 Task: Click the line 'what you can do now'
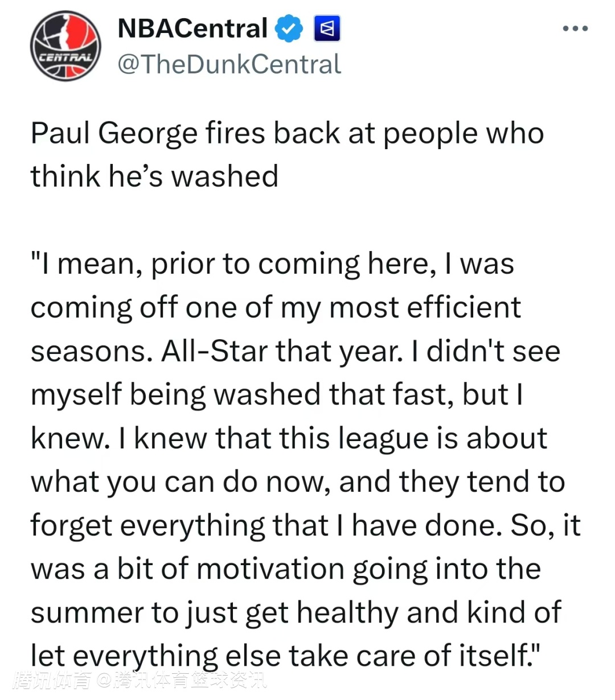[297, 482]
